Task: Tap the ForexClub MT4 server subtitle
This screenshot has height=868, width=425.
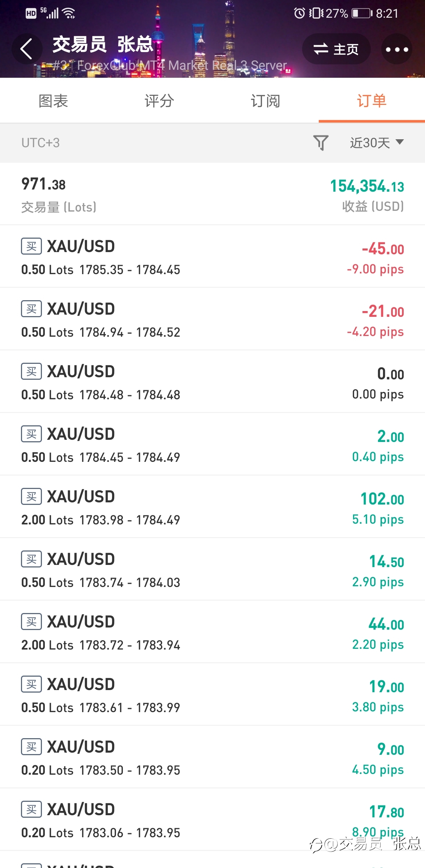Action: [170, 65]
